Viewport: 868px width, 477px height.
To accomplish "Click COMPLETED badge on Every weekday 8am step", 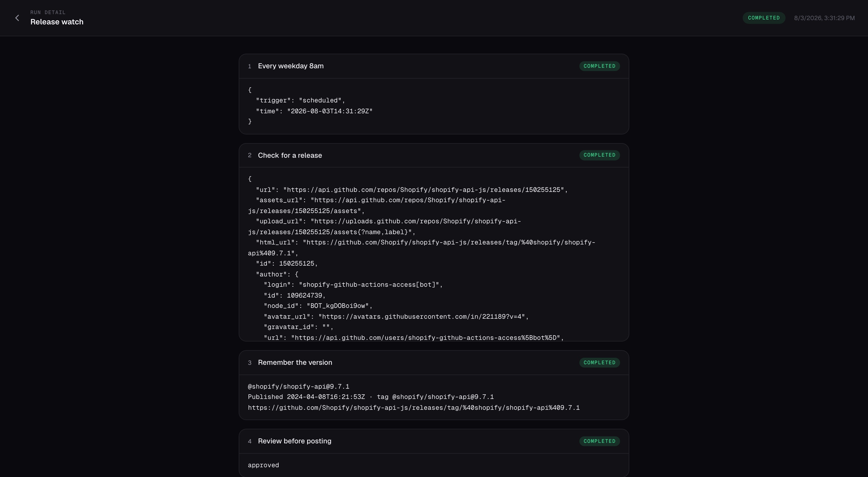I will click(599, 66).
